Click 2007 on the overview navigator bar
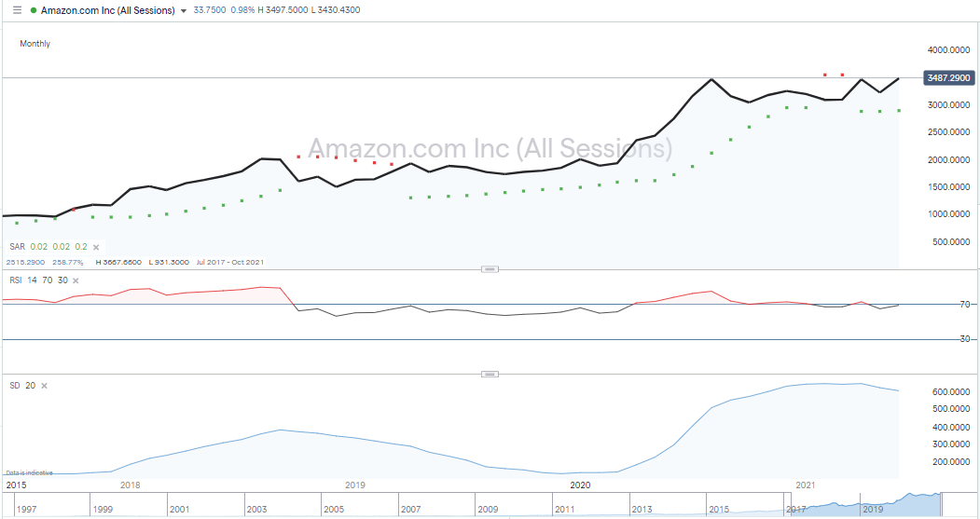 [x=410, y=509]
